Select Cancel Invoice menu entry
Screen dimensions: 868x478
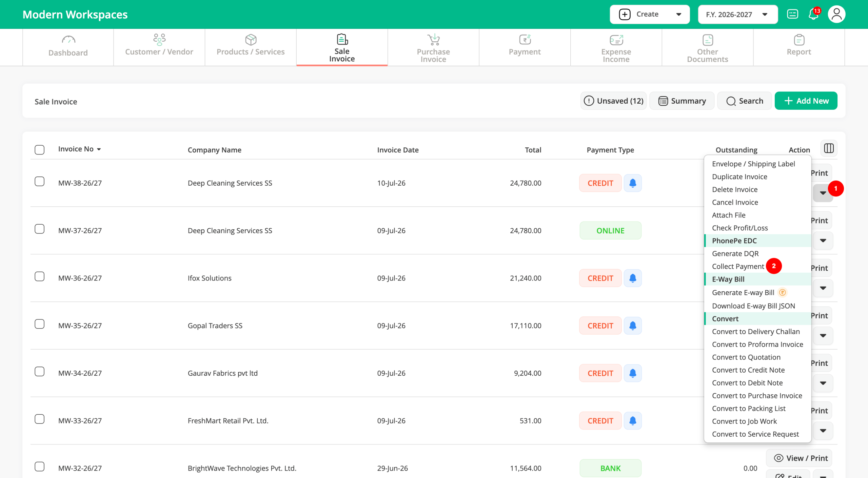[x=757, y=202]
